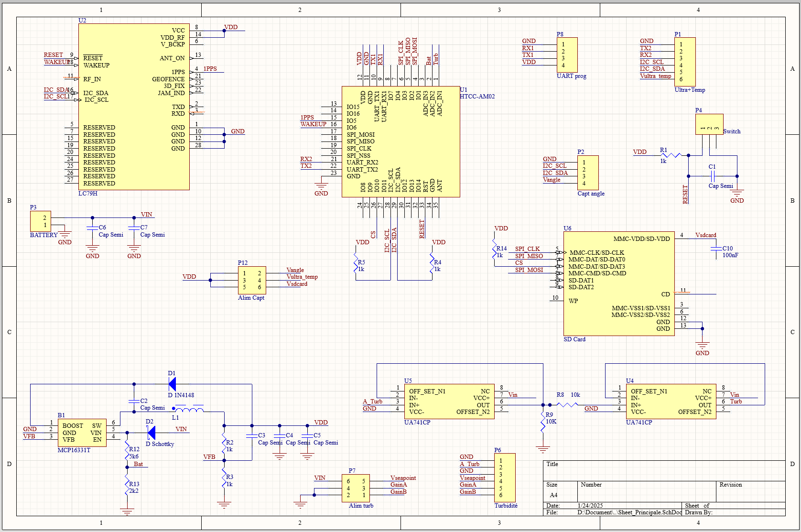
Task: Click the D2 Schottky diode symbol
Action: coord(151,433)
